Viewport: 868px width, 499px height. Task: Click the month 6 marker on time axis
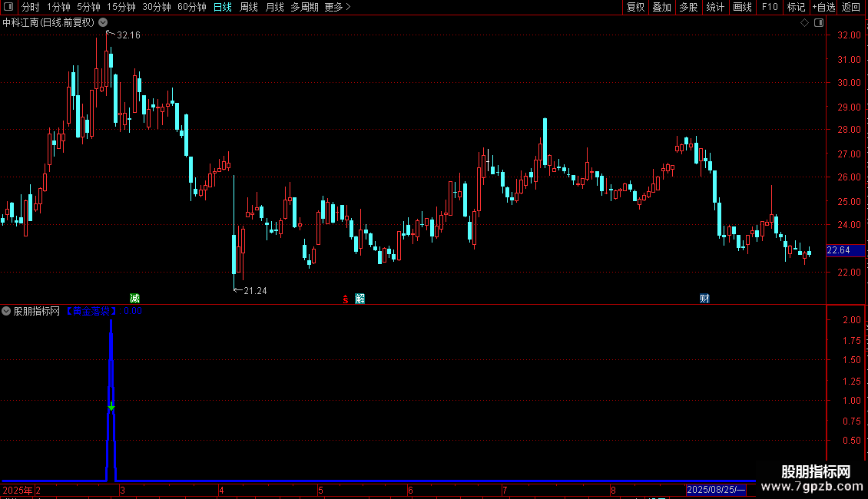410,490
